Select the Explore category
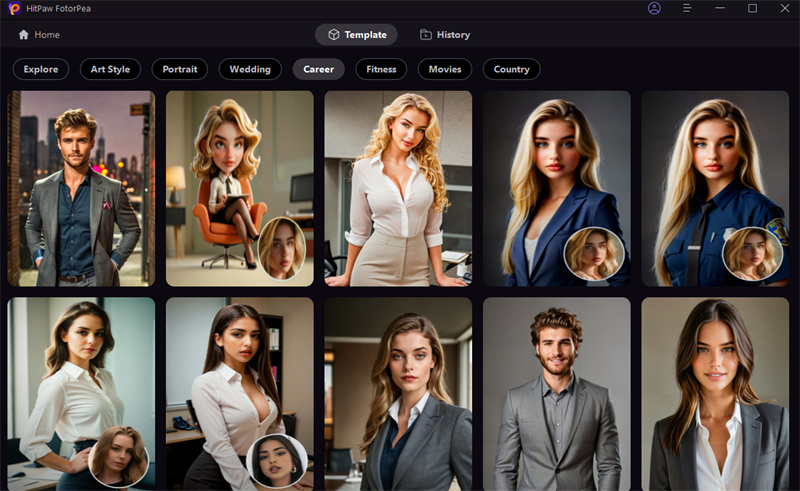 click(x=41, y=69)
